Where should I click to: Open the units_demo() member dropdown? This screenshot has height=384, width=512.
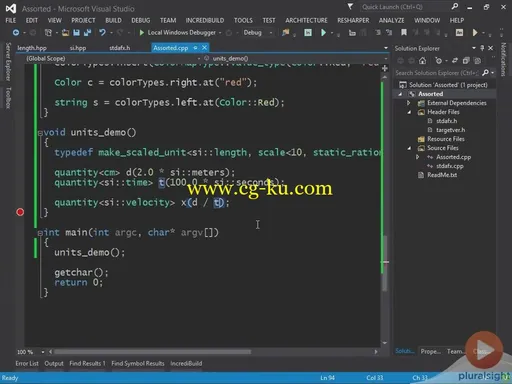click(x=386, y=58)
